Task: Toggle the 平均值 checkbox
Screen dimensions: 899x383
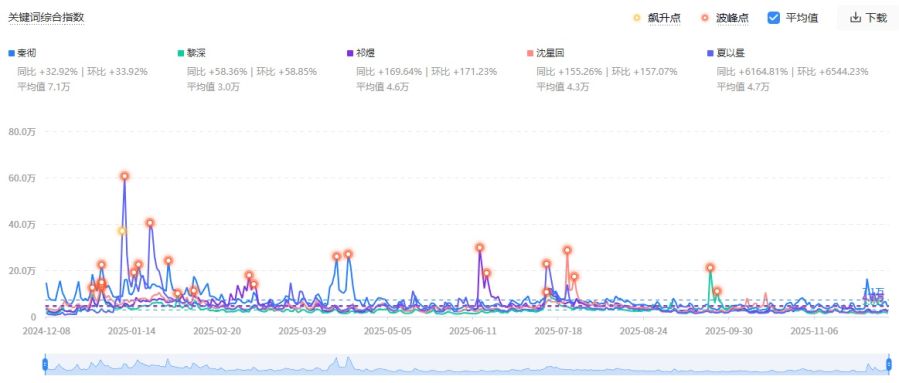Action: point(773,18)
